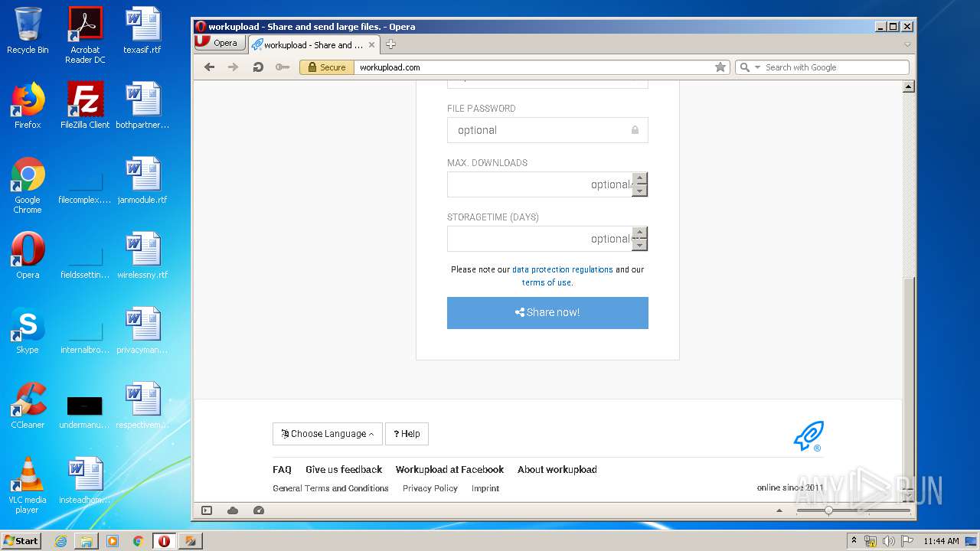Open the Skype desktop icon
Screen dimensions: 980x551
pyautogui.click(x=28, y=331)
